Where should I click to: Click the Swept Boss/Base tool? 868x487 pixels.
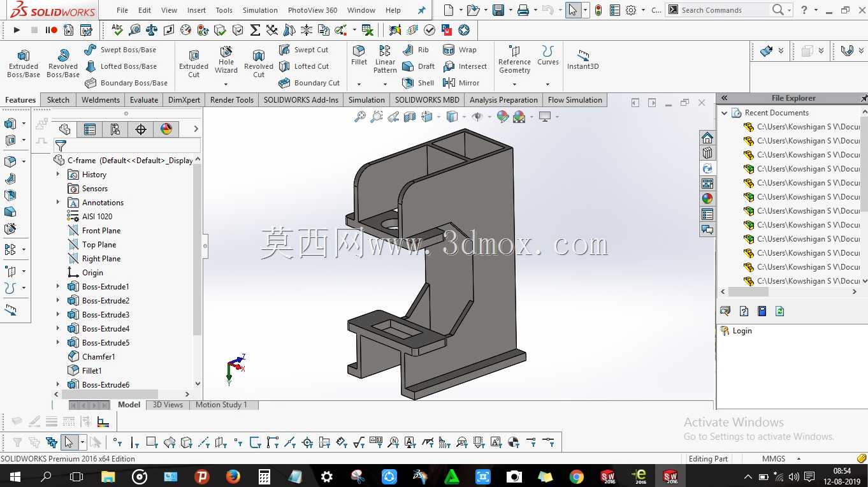pyautogui.click(x=120, y=50)
